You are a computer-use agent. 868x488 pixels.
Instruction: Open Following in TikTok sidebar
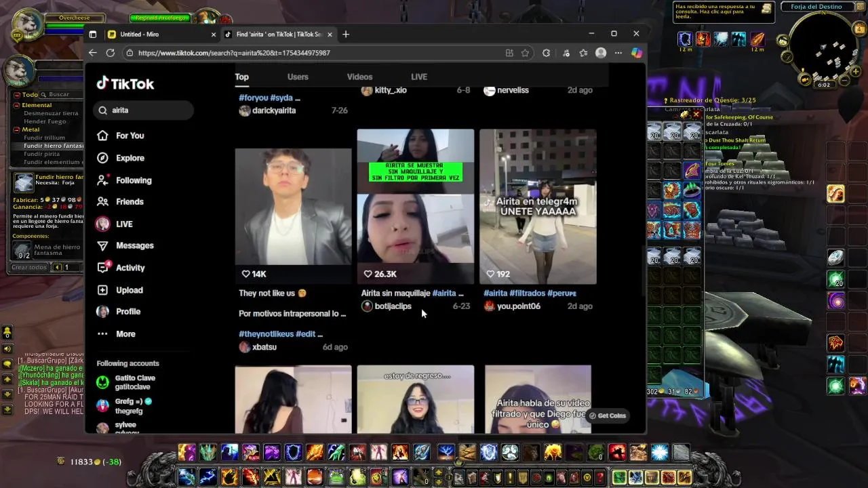pos(124,180)
